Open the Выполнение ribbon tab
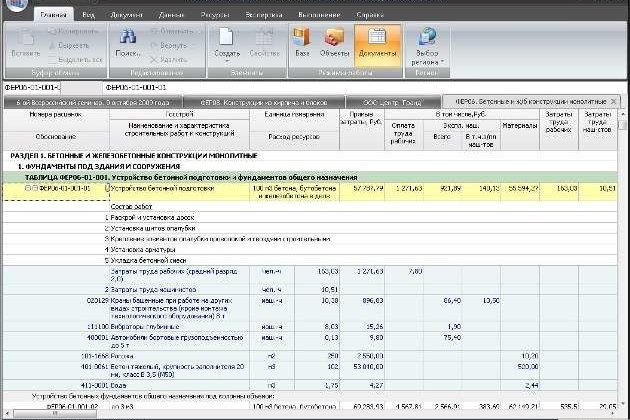 pyautogui.click(x=319, y=15)
